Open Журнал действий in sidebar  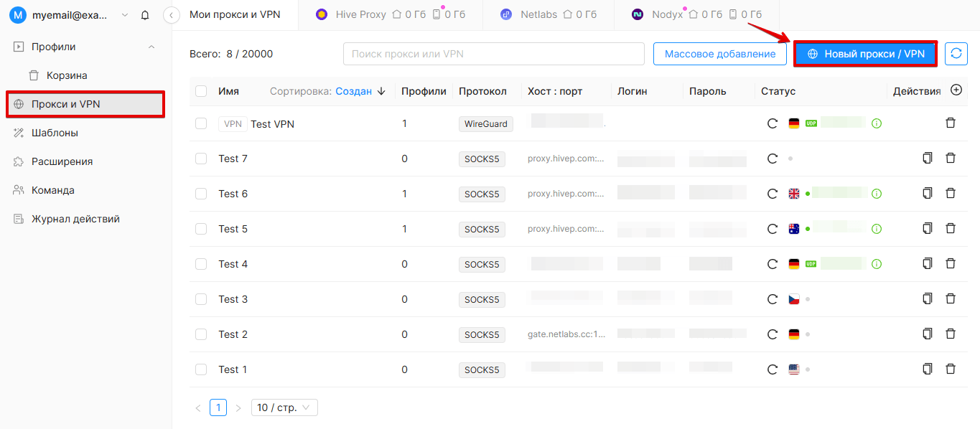click(85, 219)
